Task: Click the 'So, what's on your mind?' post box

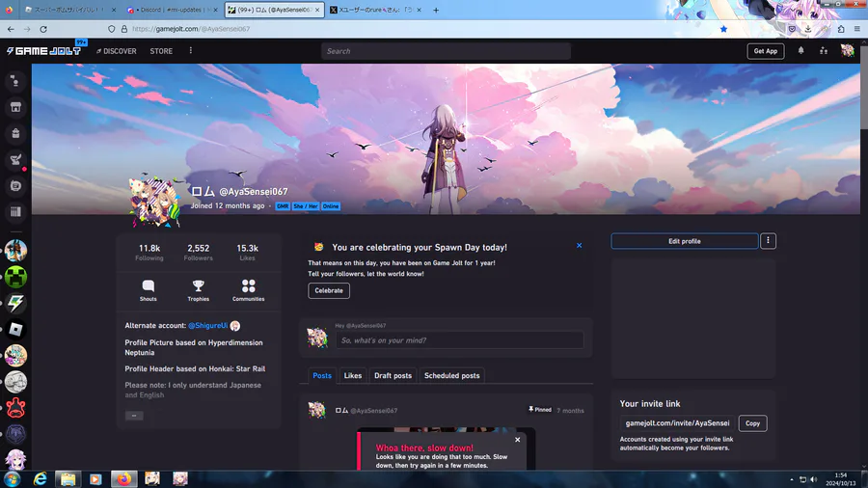Action: 459,340
